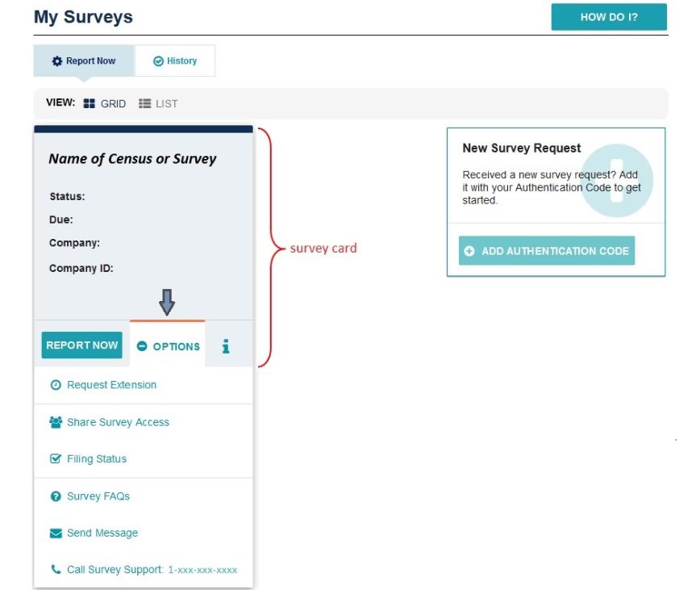Open Survey FAQs link

click(97, 496)
